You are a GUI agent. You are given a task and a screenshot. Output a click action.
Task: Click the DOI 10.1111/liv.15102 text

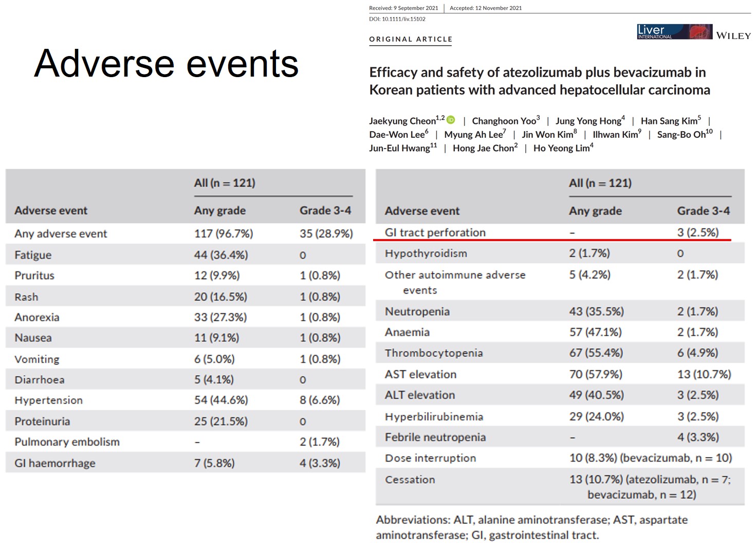(x=397, y=19)
